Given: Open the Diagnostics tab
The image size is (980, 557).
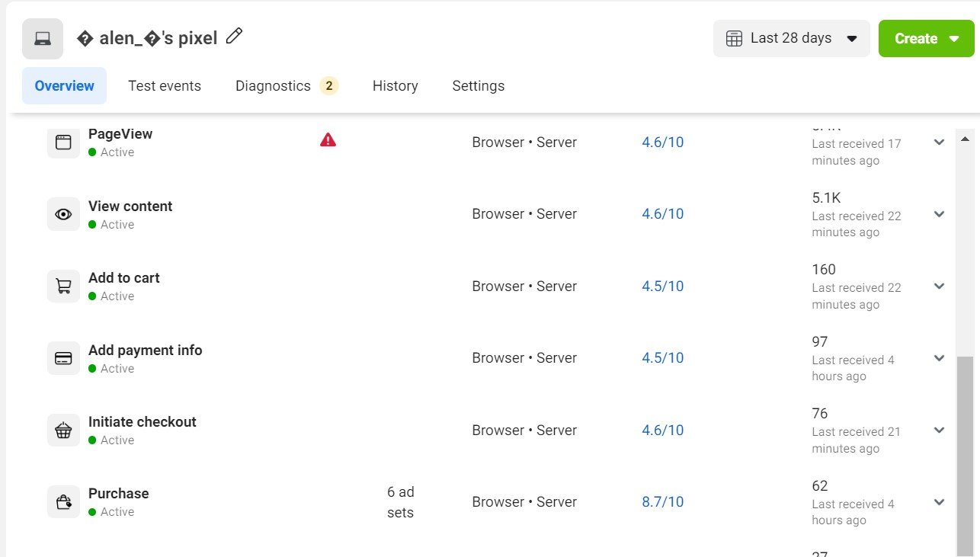Looking at the screenshot, I should [x=287, y=86].
